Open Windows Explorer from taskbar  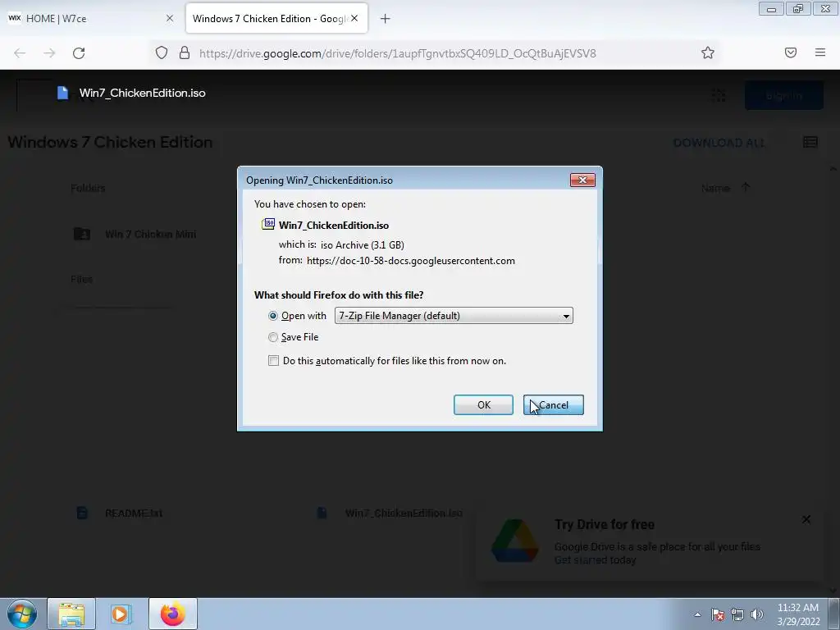coord(71,614)
